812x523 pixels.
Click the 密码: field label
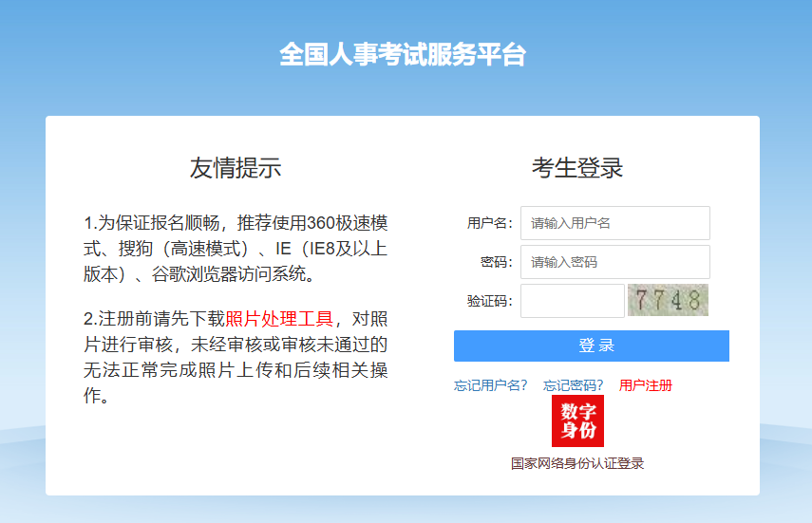(496, 262)
